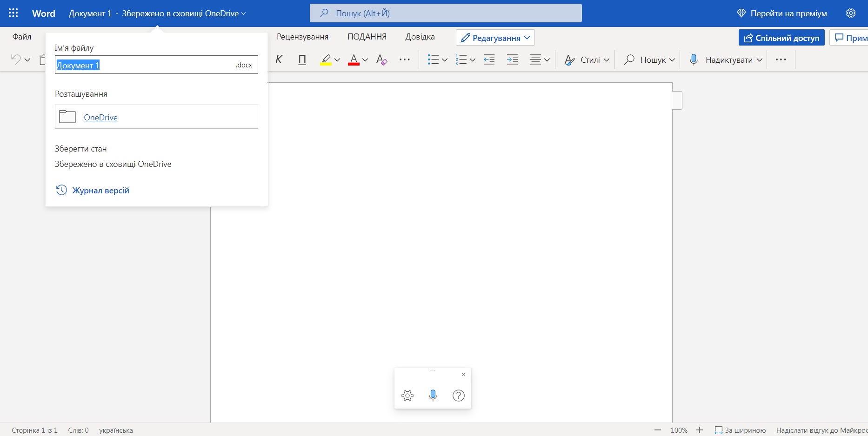Increase the paragraph indent

click(x=512, y=59)
